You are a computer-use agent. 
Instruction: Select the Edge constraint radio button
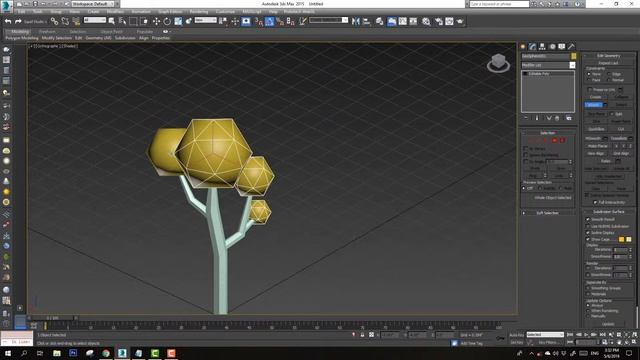(x=609, y=74)
